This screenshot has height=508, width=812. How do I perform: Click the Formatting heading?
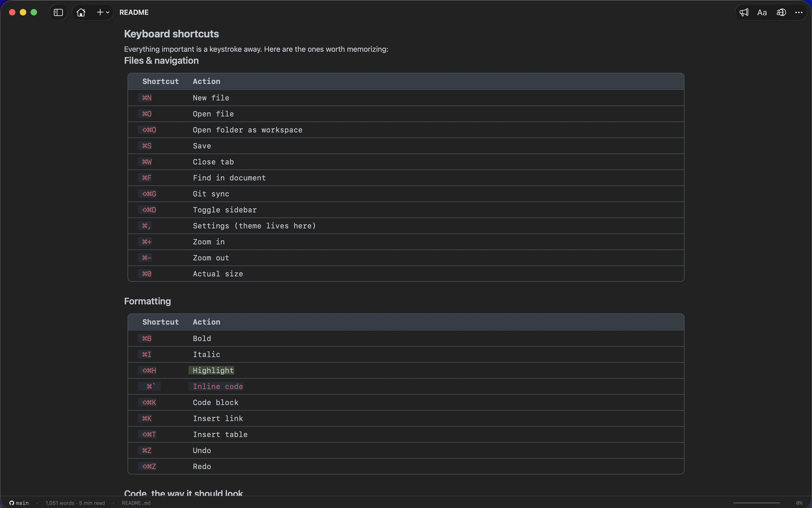(x=148, y=301)
